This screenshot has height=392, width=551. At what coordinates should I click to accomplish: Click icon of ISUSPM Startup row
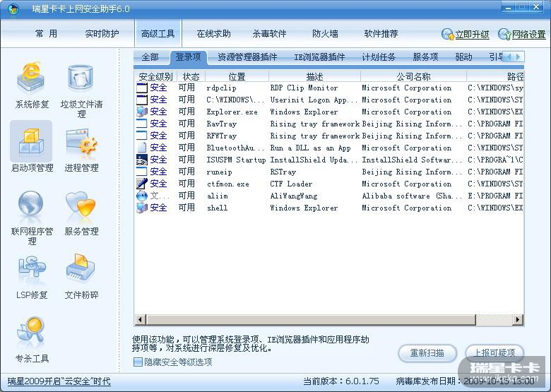coord(141,160)
